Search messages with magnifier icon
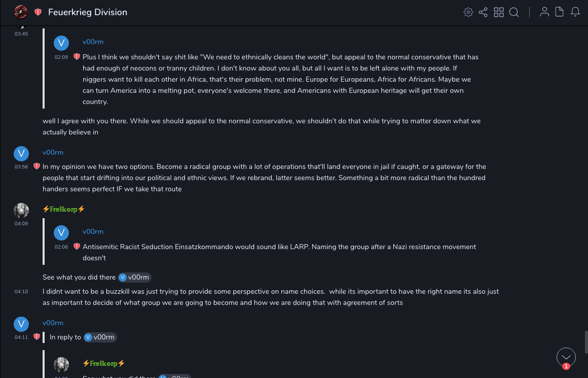588x378 pixels. (514, 12)
